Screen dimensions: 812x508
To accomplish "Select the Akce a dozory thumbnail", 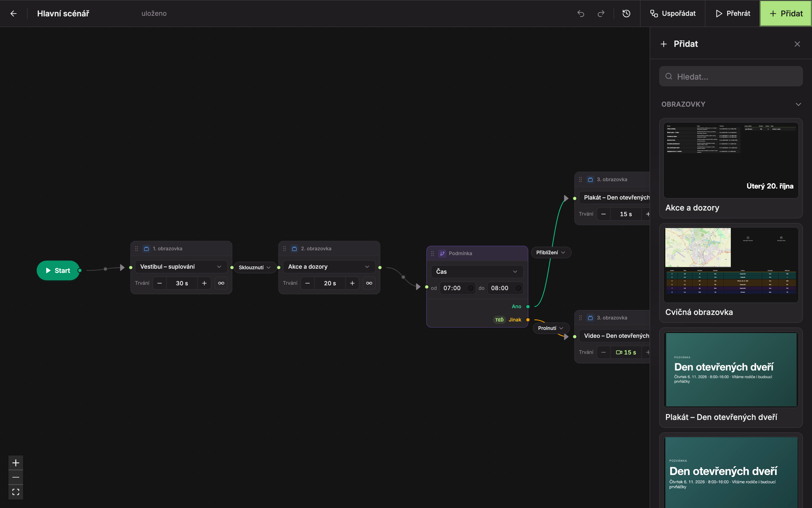I will coord(731,160).
